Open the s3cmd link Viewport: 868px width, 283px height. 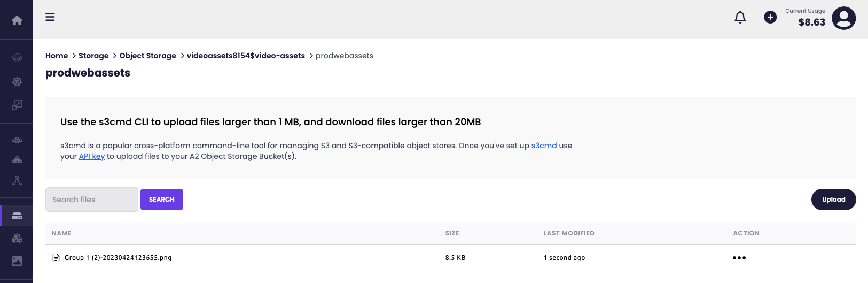544,146
